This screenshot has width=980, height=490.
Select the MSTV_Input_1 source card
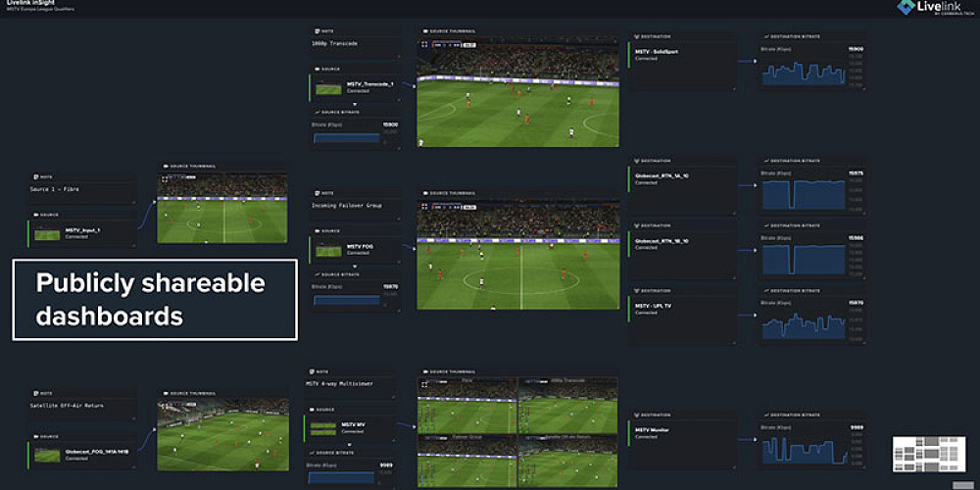click(x=82, y=233)
